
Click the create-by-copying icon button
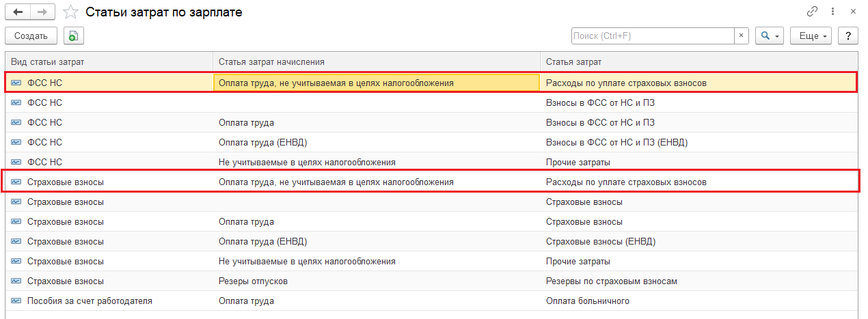tap(73, 36)
